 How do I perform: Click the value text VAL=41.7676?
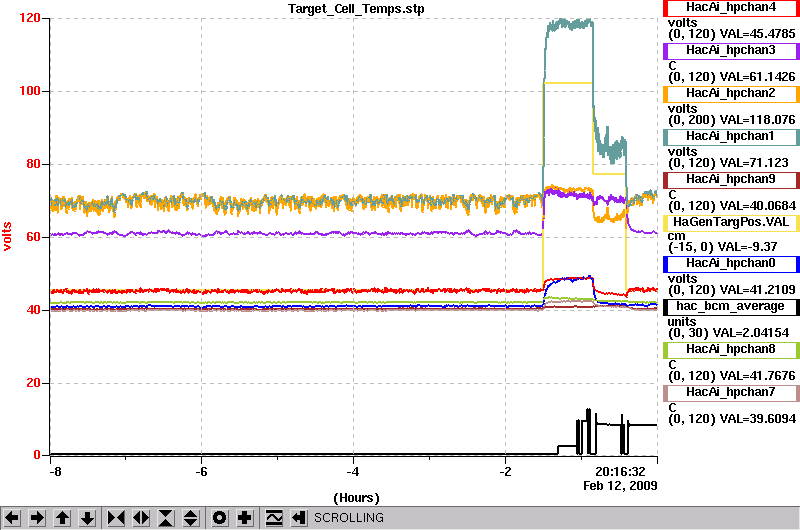coord(757,375)
